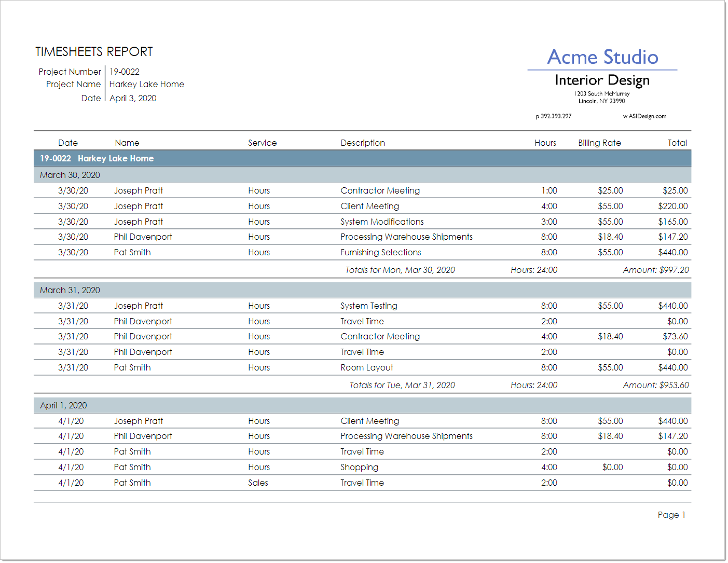The height and width of the screenshot is (563, 728).
Task: Click the Acme Studio company name
Action: coord(602,57)
